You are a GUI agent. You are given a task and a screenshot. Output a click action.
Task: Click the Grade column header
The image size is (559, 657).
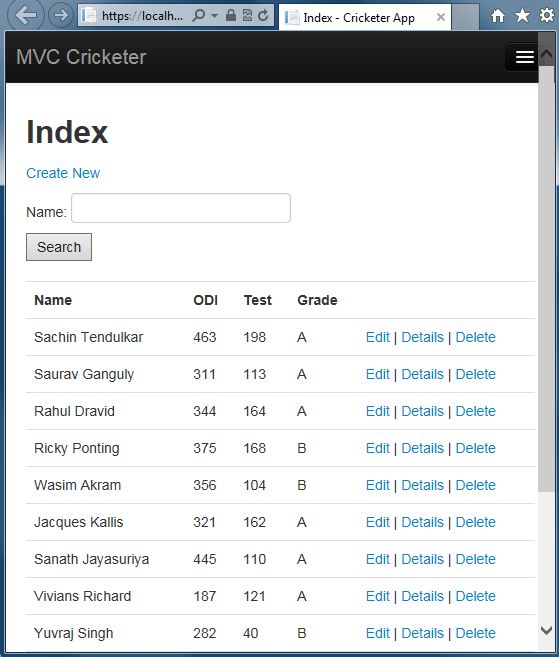(317, 300)
